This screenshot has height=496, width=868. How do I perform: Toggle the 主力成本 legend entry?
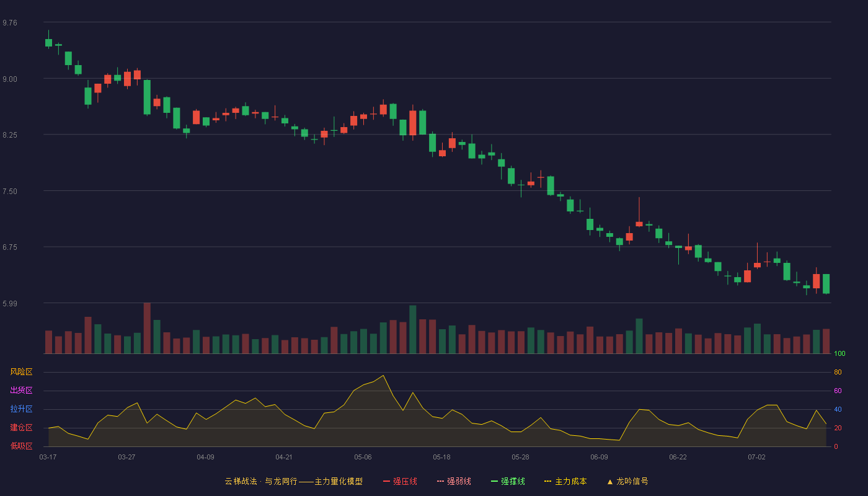point(565,481)
